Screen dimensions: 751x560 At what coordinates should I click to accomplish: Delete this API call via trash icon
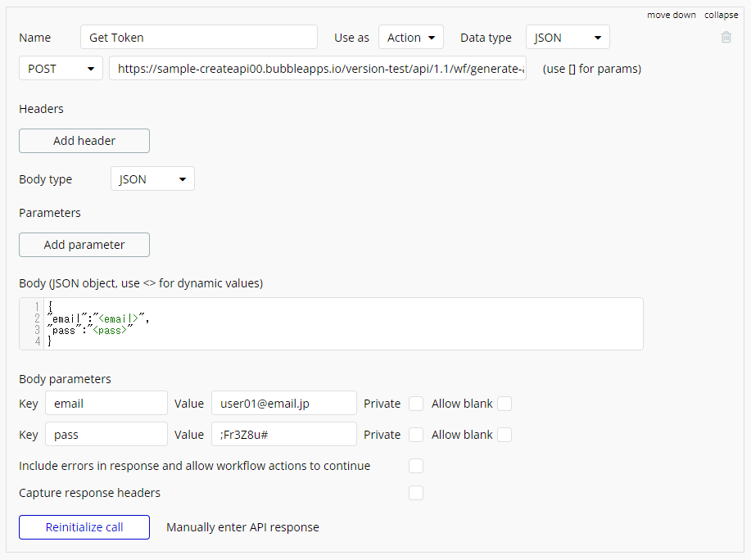726,38
